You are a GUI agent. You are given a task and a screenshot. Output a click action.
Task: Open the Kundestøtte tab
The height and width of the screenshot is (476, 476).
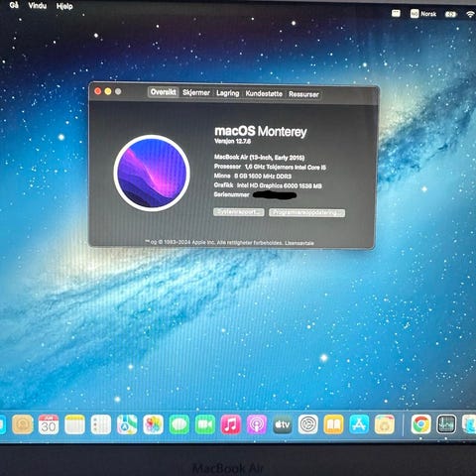pos(264,94)
